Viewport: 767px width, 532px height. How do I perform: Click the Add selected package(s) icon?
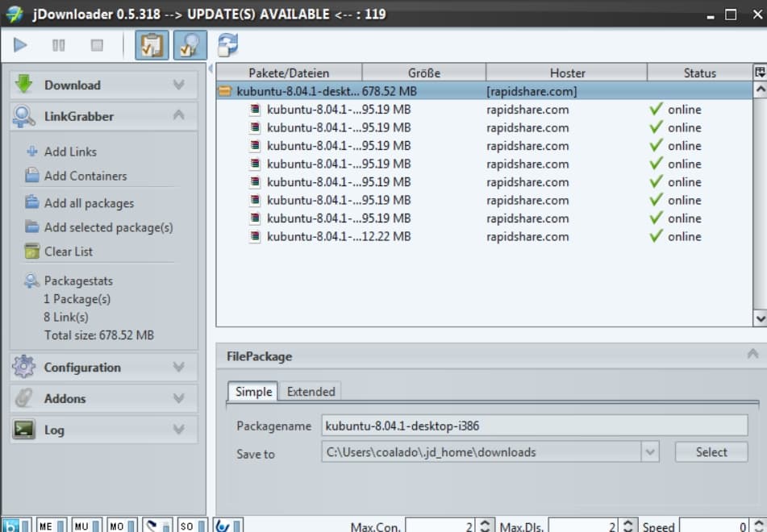click(32, 227)
